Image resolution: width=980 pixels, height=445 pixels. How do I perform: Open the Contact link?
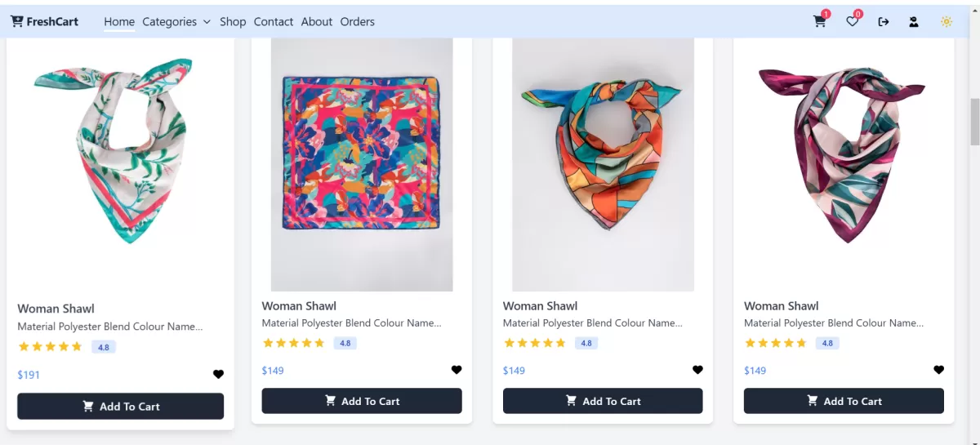pyautogui.click(x=274, y=22)
